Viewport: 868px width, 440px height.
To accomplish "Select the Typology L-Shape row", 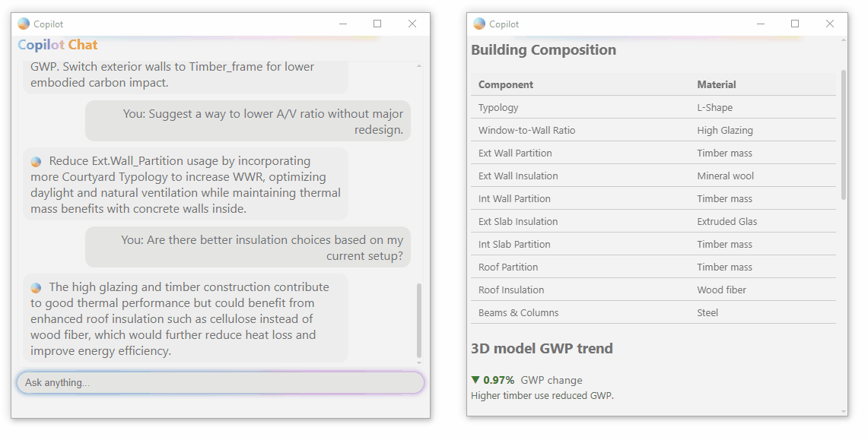I will tap(653, 107).
